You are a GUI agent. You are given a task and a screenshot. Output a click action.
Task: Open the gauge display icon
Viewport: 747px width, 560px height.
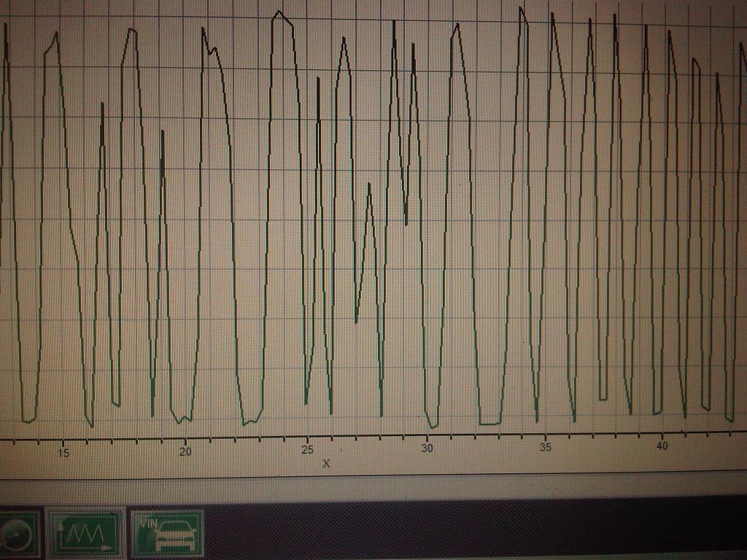(18, 534)
